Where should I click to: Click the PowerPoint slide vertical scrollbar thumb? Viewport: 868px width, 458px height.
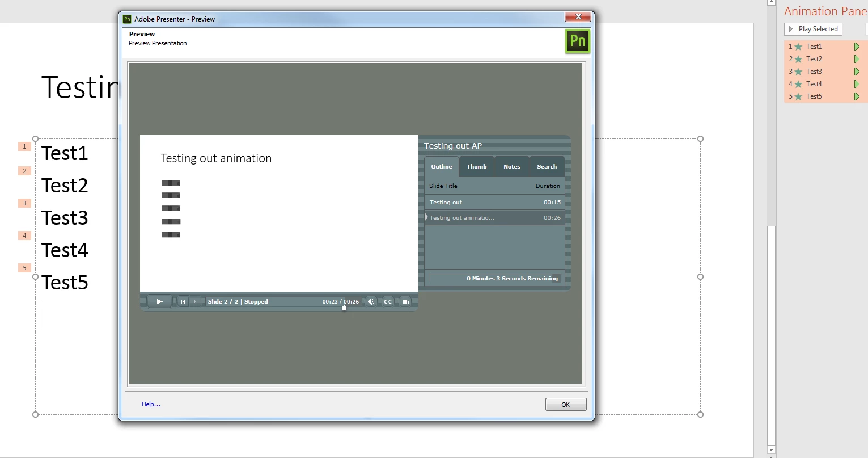tap(771, 335)
